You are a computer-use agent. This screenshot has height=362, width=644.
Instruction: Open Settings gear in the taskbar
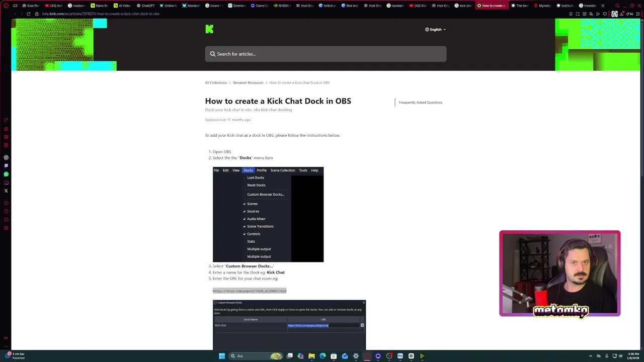coord(356,356)
